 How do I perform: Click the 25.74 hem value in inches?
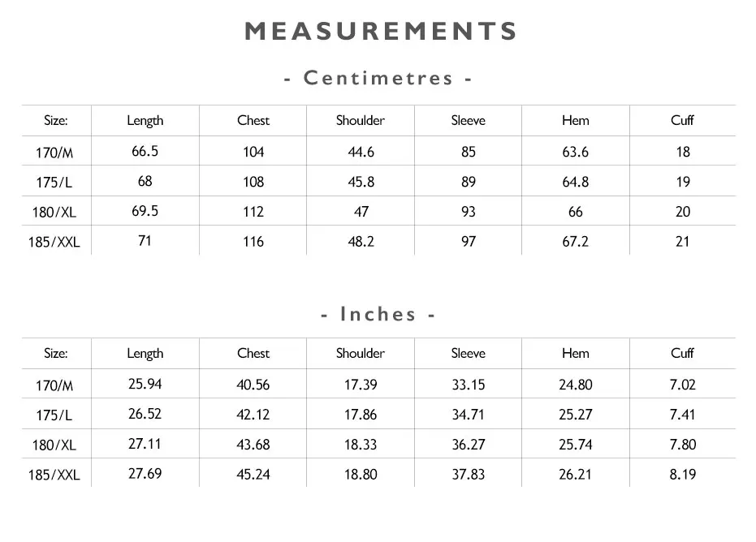point(575,444)
